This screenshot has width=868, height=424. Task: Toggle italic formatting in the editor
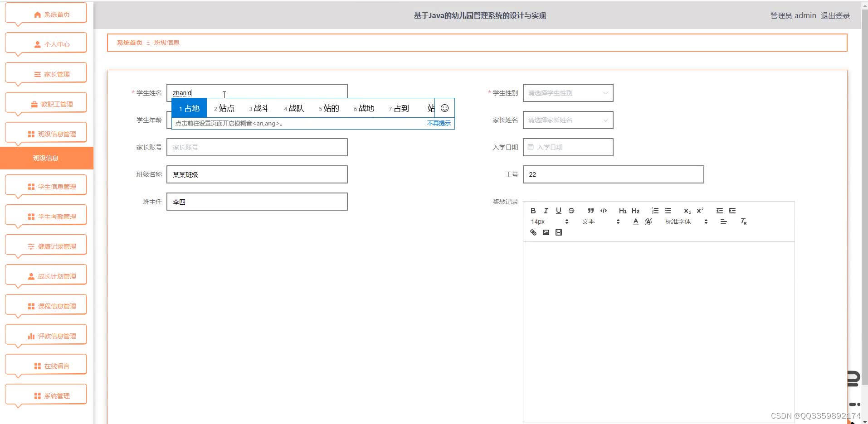click(x=546, y=211)
